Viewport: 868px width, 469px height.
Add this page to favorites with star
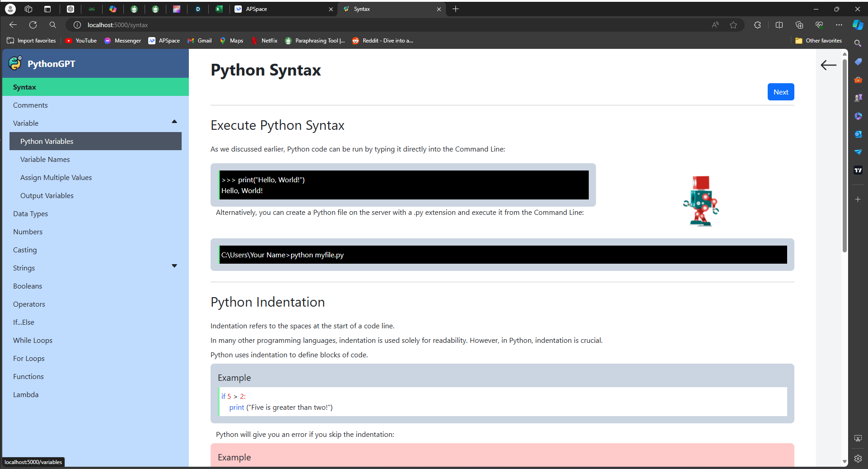coord(733,25)
